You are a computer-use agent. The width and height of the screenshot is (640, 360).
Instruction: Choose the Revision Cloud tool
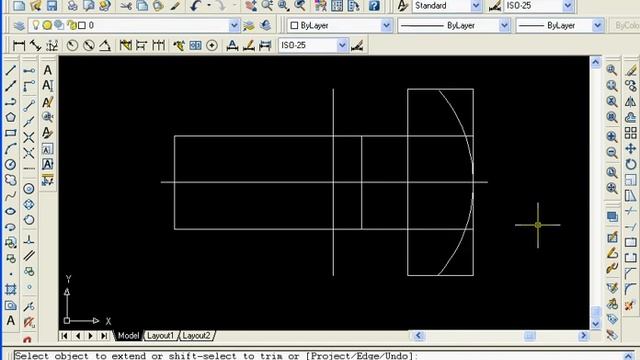pyautogui.click(x=11, y=180)
